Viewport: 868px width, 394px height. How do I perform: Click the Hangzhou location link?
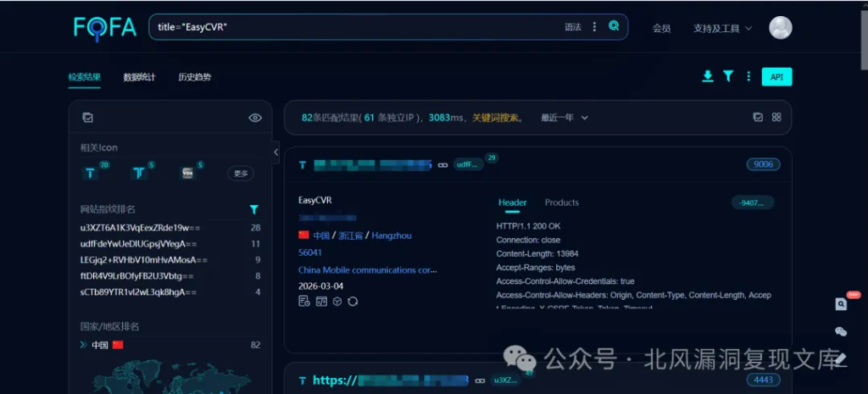pos(392,236)
